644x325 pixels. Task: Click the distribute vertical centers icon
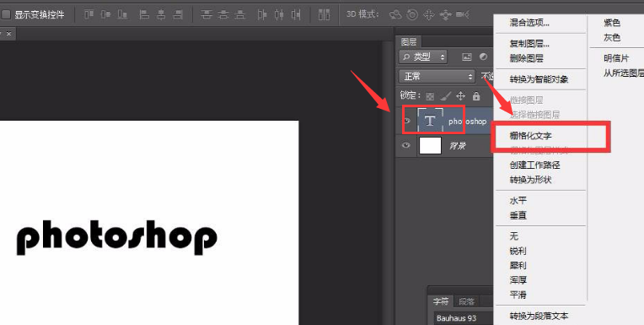223,15
